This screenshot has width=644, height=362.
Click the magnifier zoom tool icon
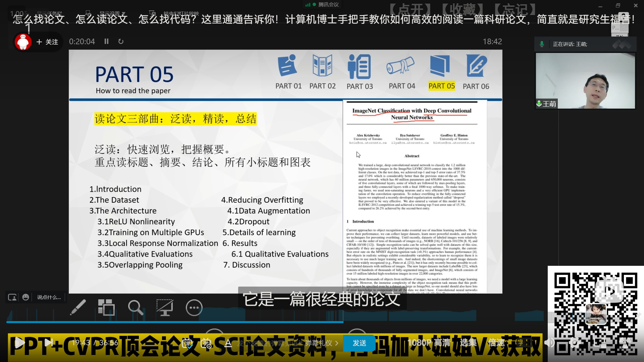[136, 307]
